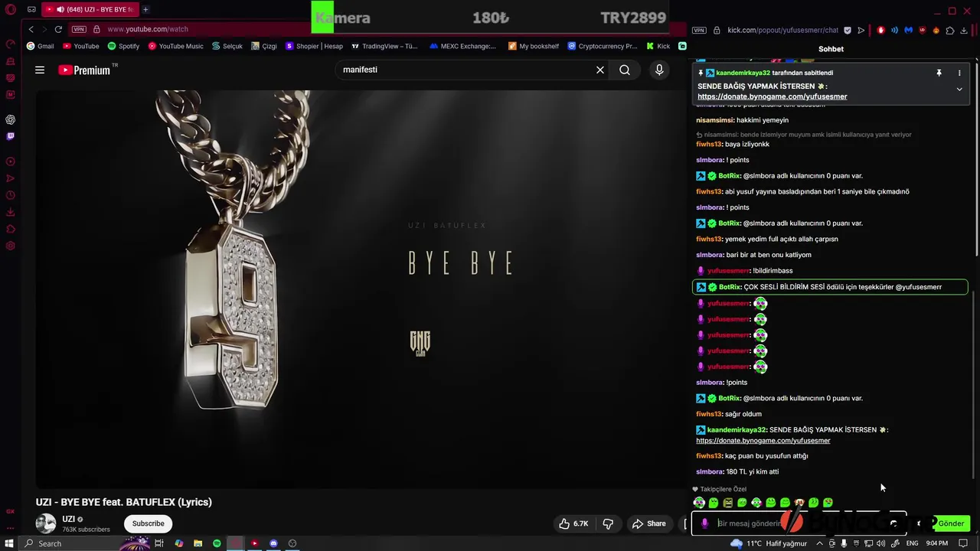Image resolution: width=980 pixels, height=551 pixels.
Task: Open extensions cube in Kick window toolbar
Action: 950,30
